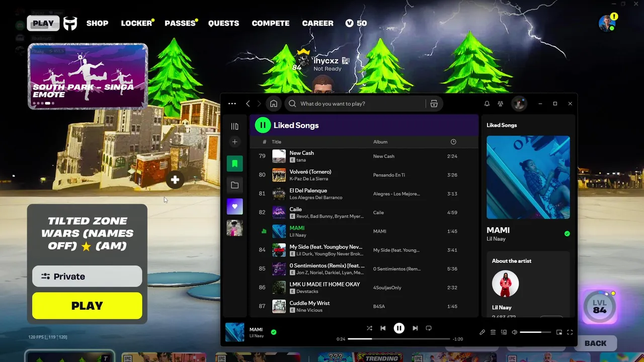Open album link Pensando En Ti
The width and height of the screenshot is (644, 362).
tap(389, 175)
